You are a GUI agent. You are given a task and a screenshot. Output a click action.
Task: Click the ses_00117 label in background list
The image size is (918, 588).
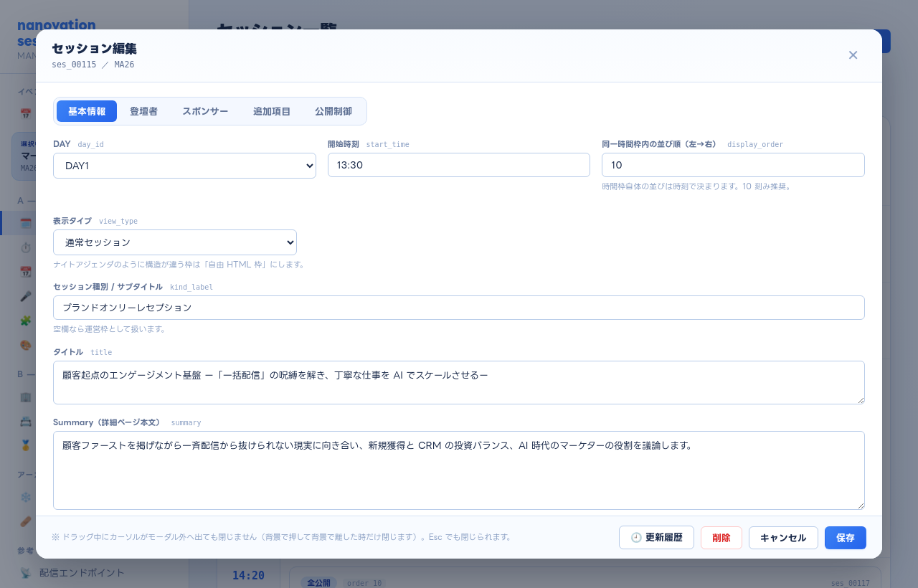click(x=850, y=583)
